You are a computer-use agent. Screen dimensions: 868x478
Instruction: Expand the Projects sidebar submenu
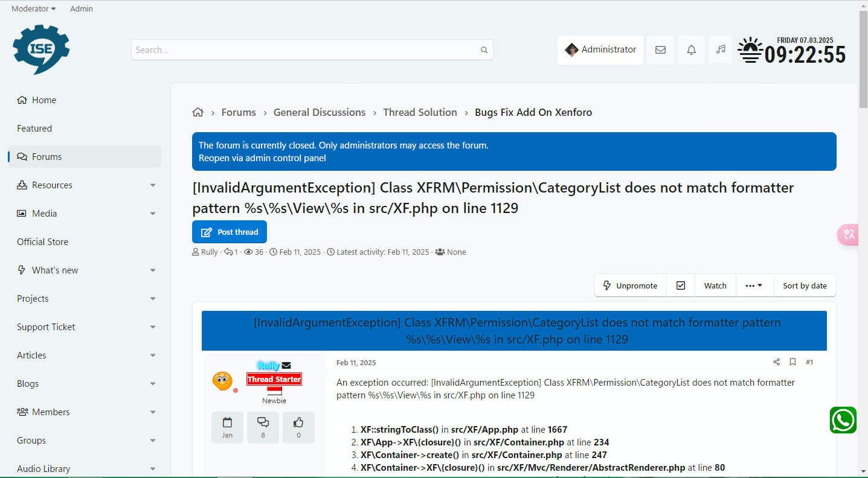(x=153, y=299)
